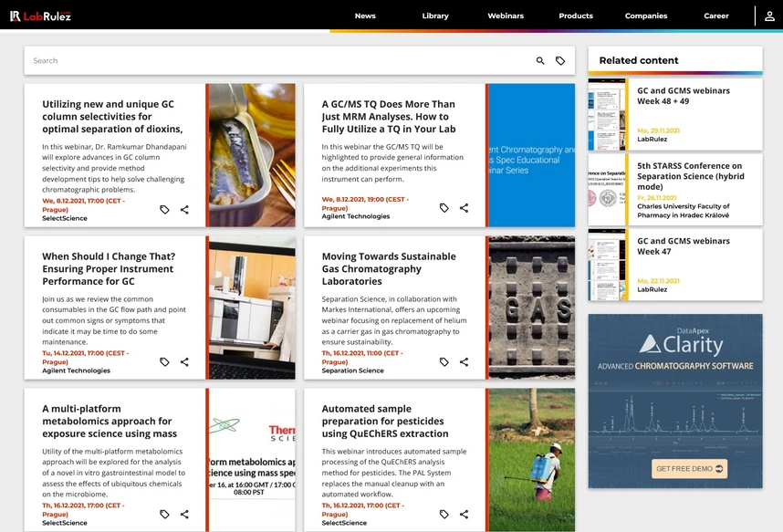Share the When Should I Change That webinar
This screenshot has height=532, width=783.
[x=184, y=361]
